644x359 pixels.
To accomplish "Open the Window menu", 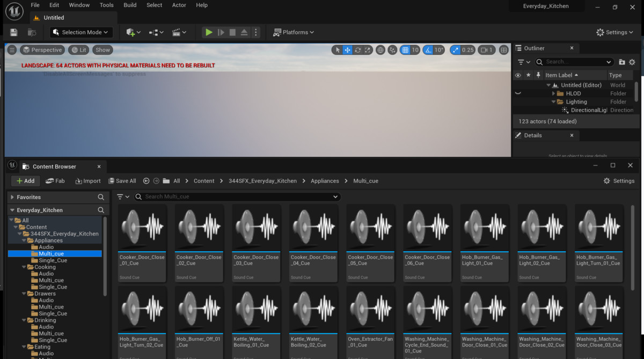I will 79,5.
